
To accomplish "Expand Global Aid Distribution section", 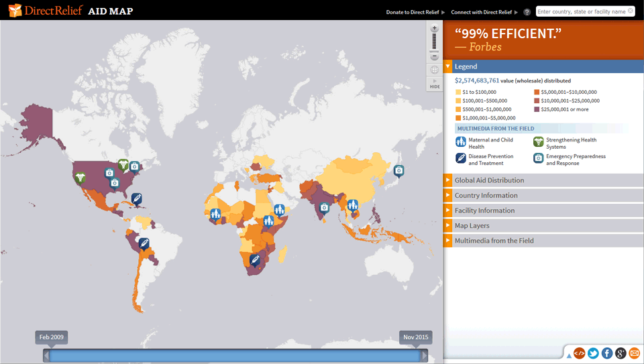I will pyautogui.click(x=543, y=180).
